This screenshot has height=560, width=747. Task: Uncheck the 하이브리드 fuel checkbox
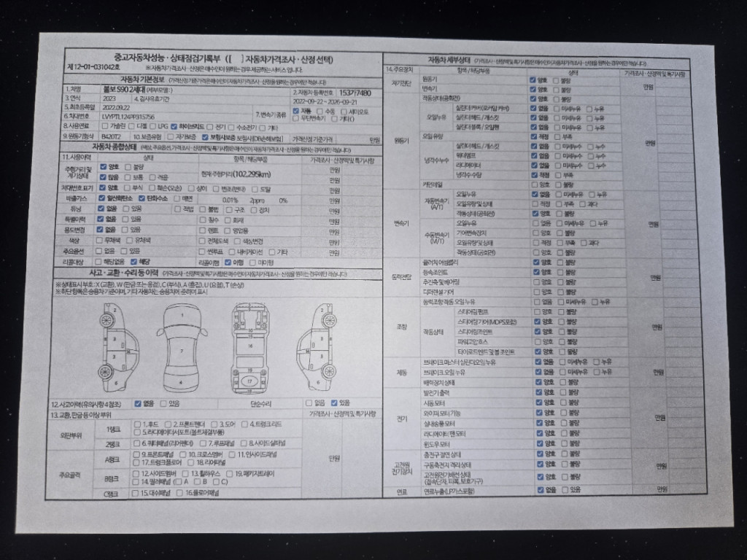point(174,125)
